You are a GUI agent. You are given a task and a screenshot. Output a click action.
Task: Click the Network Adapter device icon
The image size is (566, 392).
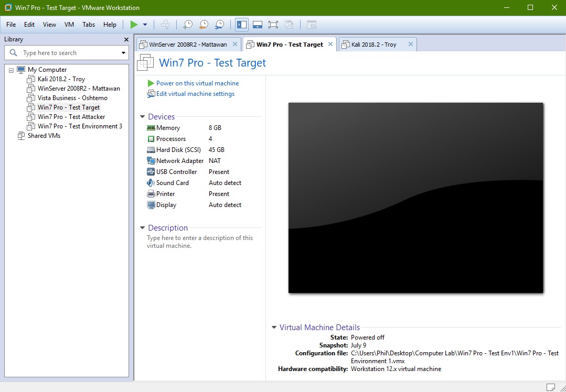pyautogui.click(x=151, y=161)
